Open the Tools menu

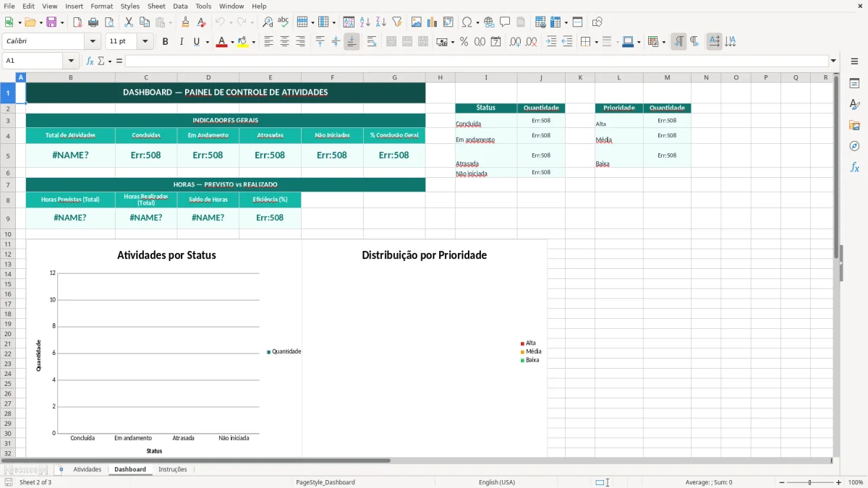(x=203, y=6)
